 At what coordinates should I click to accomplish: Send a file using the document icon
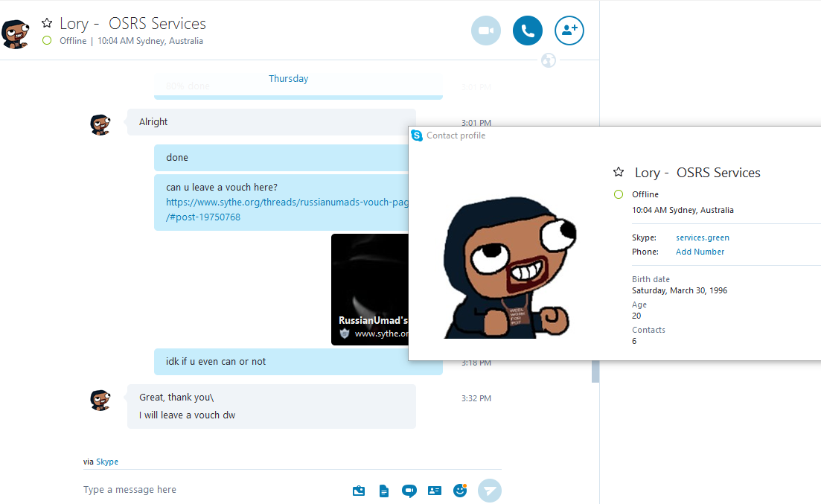click(384, 491)
